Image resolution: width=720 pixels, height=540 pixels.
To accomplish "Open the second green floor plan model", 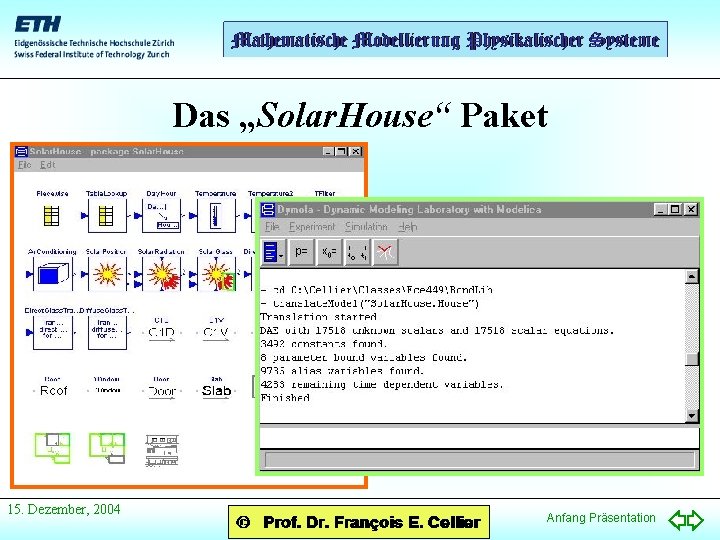I will tap(107, 448).
